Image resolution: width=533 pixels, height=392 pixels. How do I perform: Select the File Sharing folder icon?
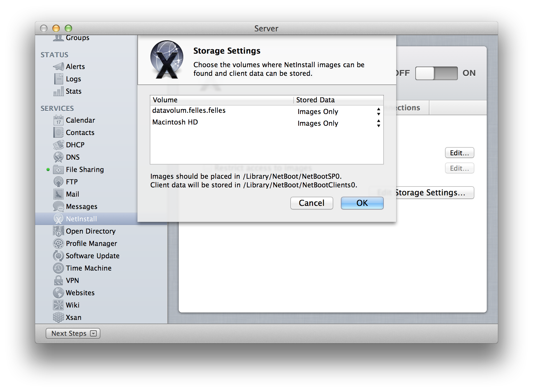tap(59, 169)
